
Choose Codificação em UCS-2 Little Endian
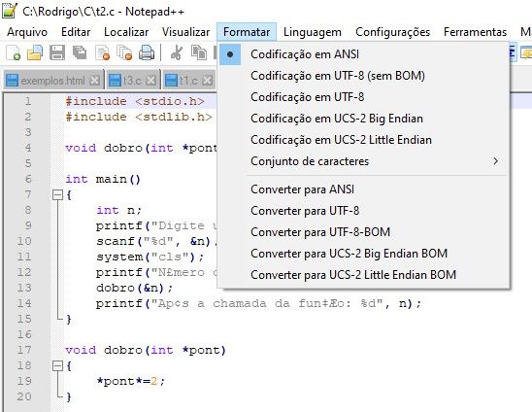coord(364,140)
